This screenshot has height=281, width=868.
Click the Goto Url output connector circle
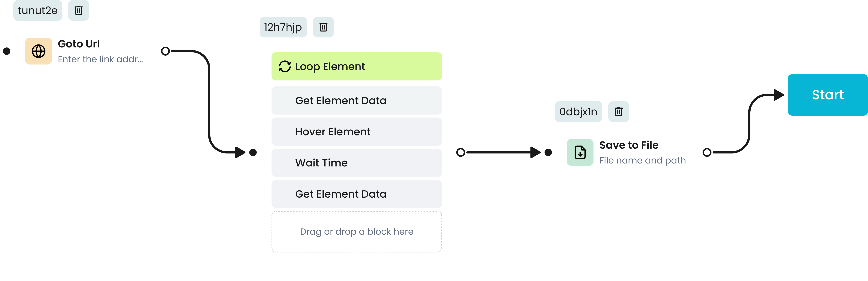tap(165, 51)
